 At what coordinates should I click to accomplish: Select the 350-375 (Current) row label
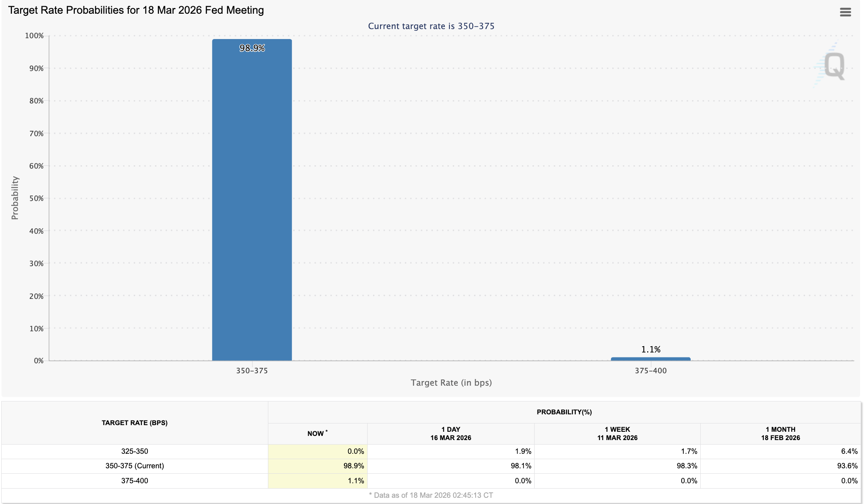[135, 466]
